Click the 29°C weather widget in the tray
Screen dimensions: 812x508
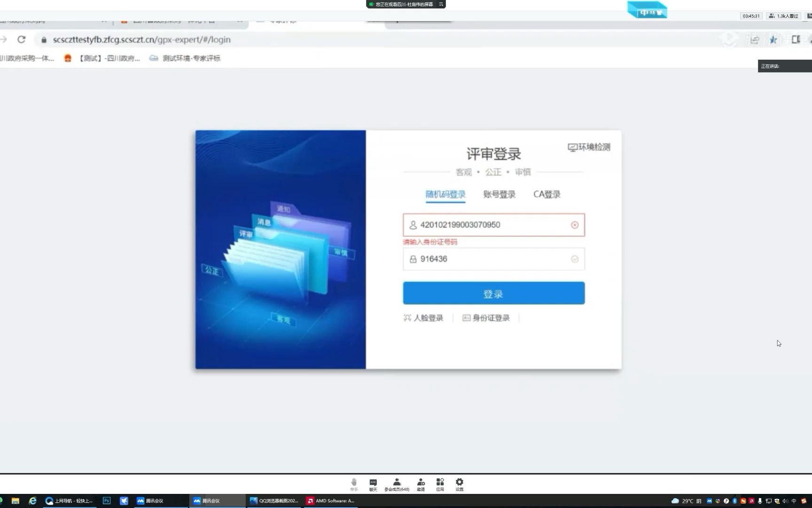pyautogui.click(x=686, y=501)
